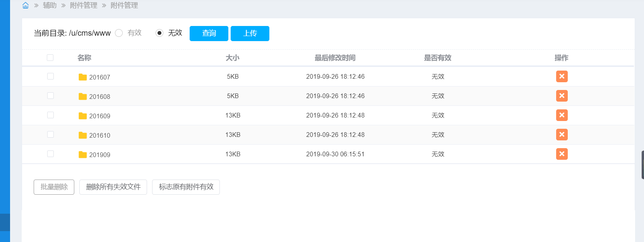644x242 pixels.
Task: Remove the 201610 folder entry
Action: pos(562,135)
